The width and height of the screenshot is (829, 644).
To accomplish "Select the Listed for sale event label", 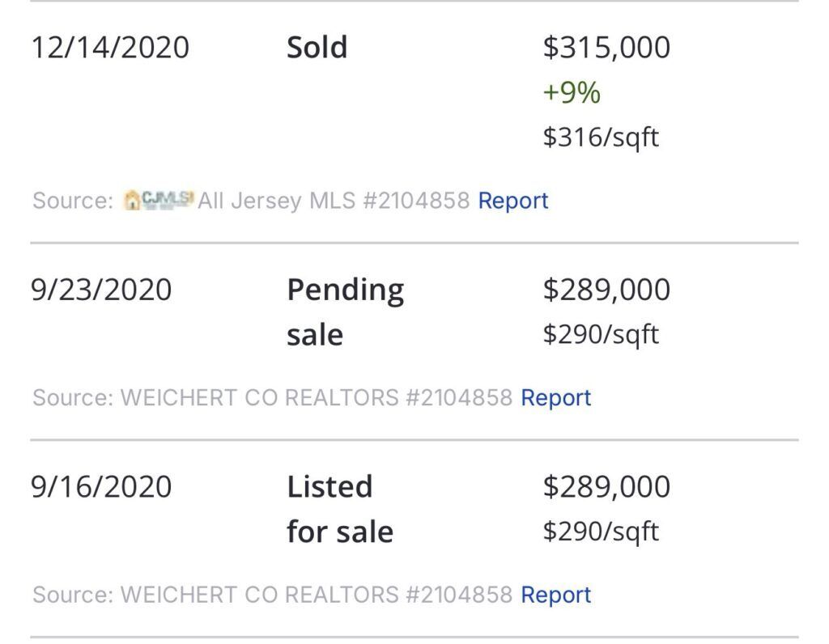I will click(x=340, y=509).
